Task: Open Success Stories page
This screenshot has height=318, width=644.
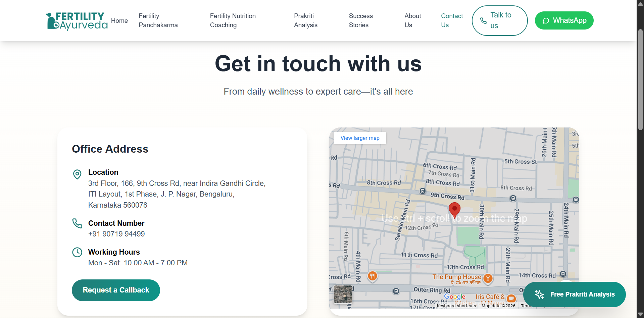Action: [360, 20]
